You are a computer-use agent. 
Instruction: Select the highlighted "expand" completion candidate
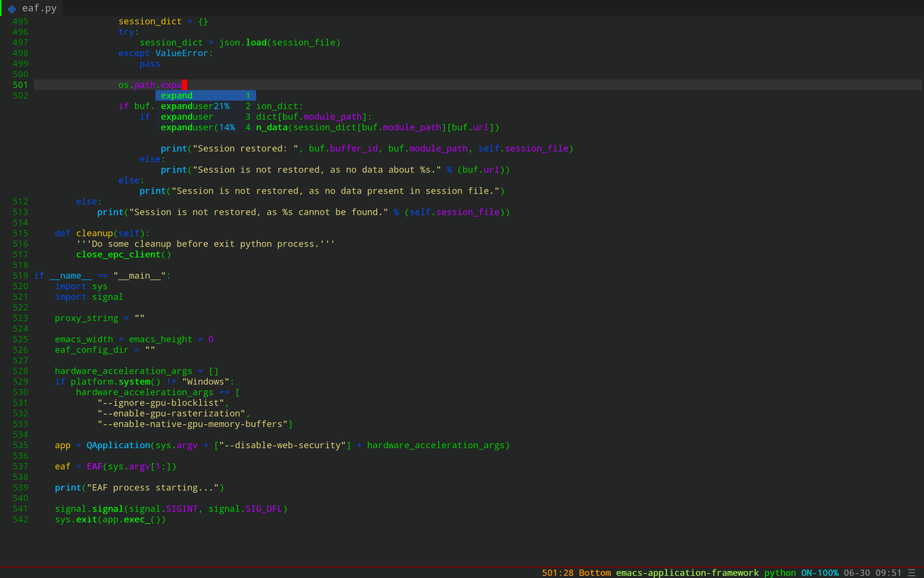(206, 95)
